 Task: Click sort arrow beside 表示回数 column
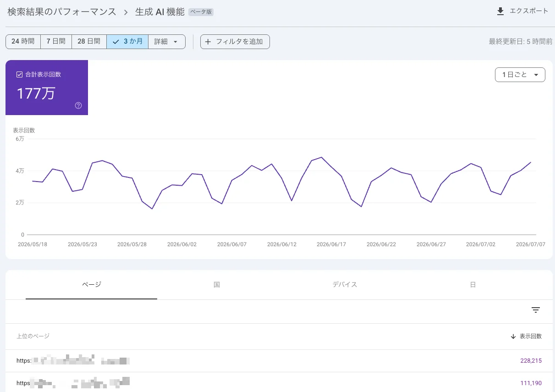513,337
